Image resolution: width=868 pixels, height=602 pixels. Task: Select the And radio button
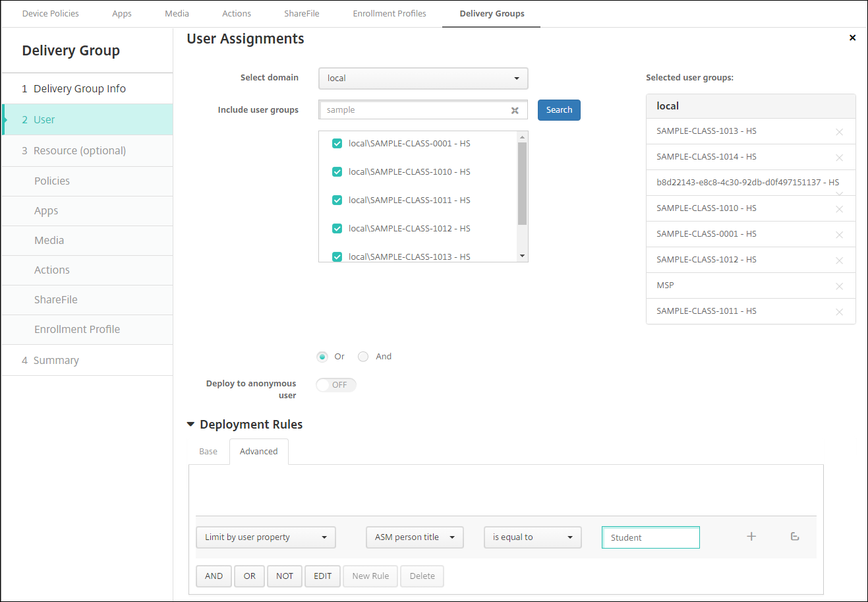363,357
